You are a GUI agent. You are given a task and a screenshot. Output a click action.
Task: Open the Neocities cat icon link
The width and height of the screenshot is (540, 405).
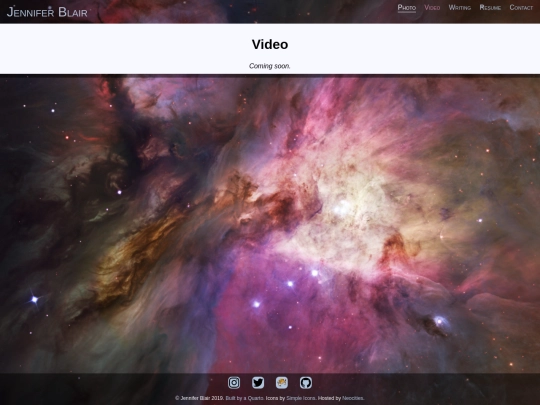282,383
